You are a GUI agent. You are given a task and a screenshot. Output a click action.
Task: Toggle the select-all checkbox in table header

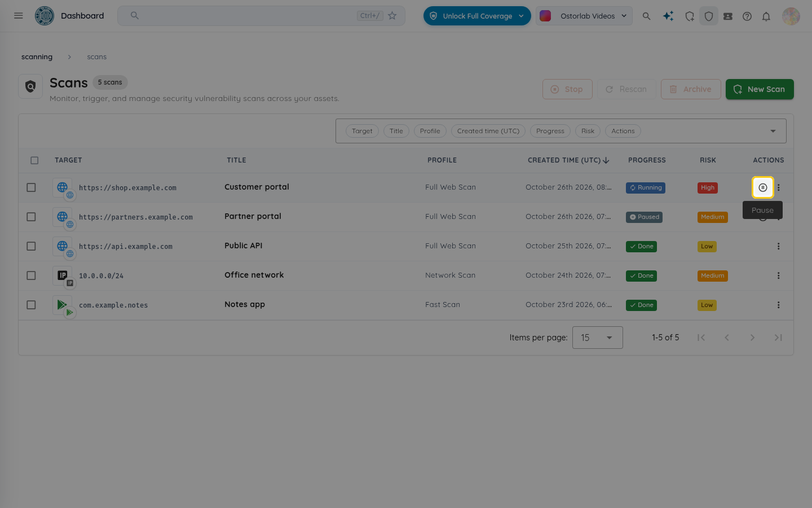(34, 160)
